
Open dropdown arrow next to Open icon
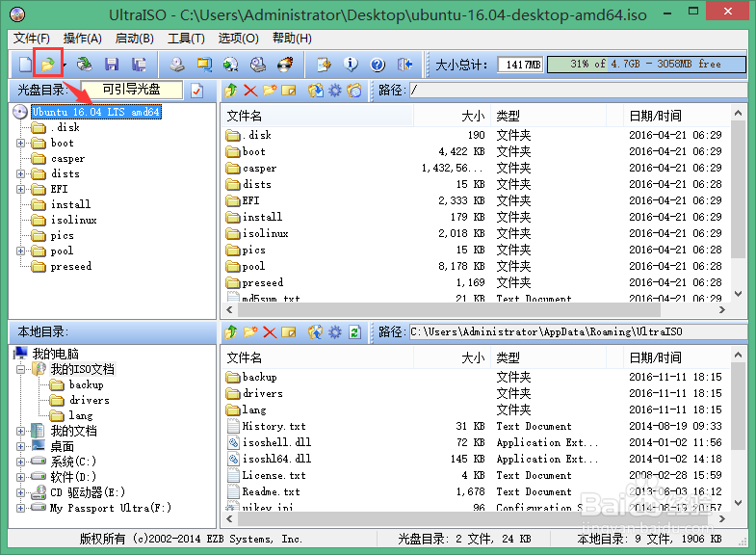point(65,65)
